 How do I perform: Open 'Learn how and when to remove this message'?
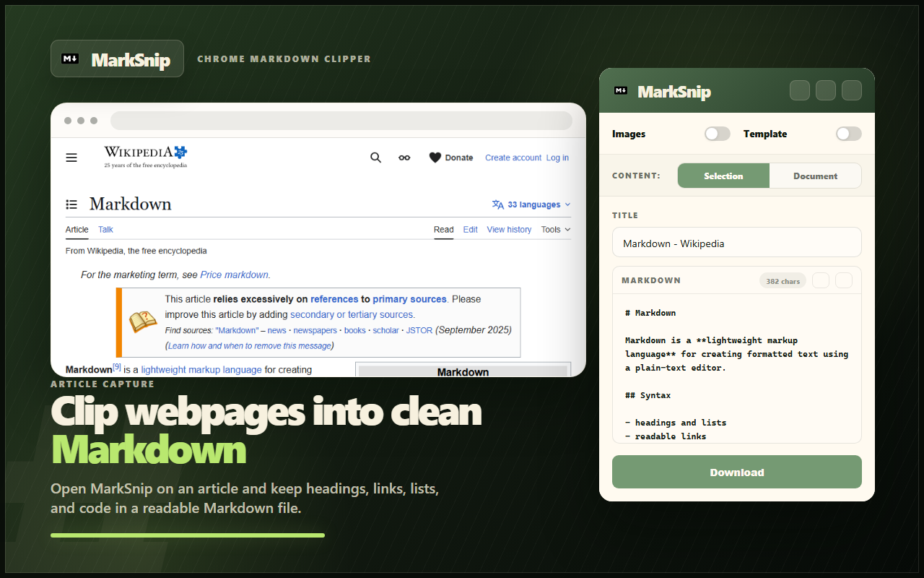[x=250, y=345]
